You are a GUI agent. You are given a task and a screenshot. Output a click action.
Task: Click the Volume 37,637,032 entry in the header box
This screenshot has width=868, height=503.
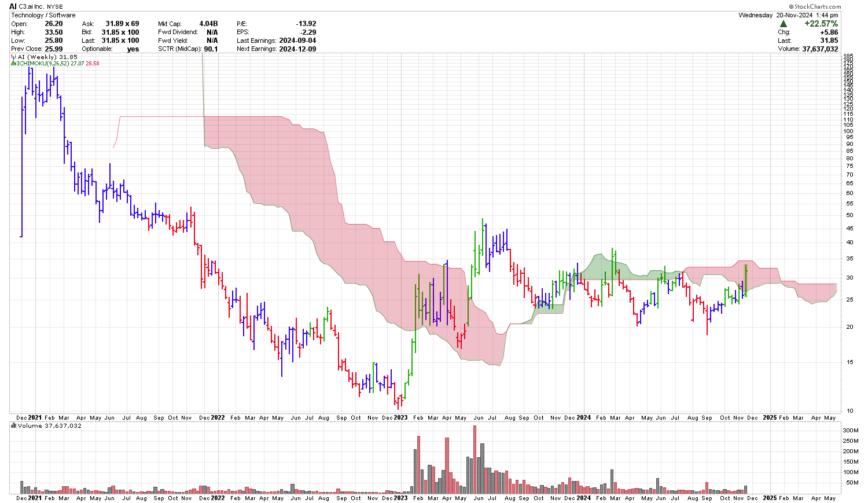tap(808, 49)
